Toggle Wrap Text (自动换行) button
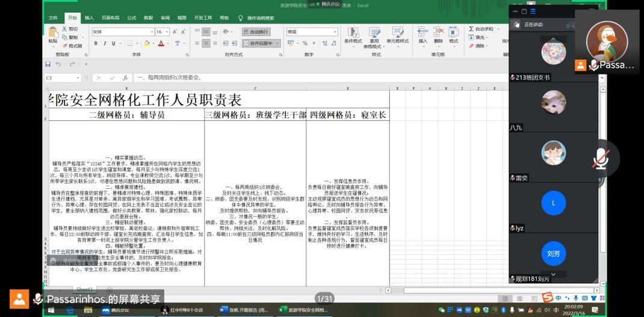This screenshot has width=644, height=317. (256, 31)
